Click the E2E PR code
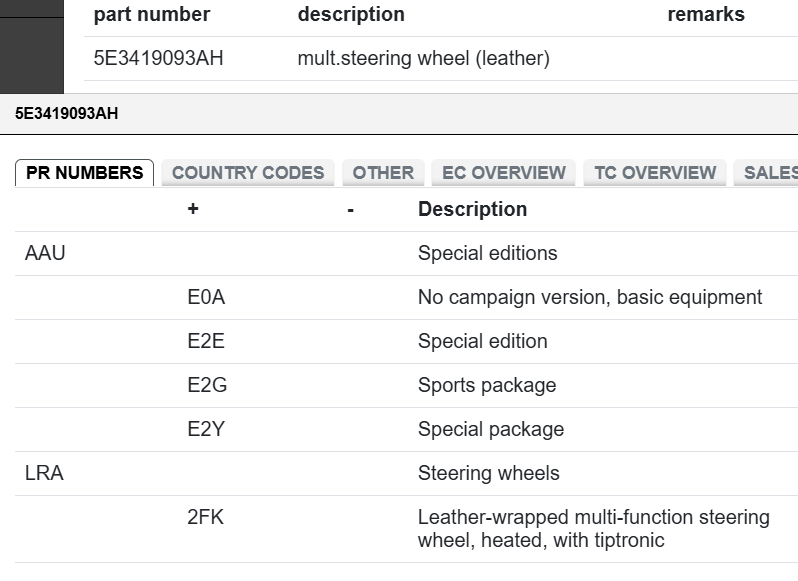This screenshot has width=798, height=581. (206, 341)
